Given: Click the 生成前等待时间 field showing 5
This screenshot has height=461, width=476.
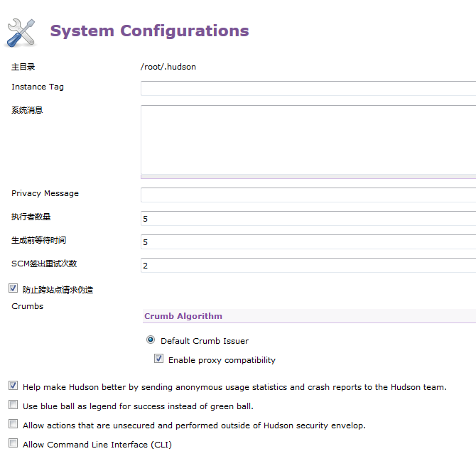Looking at the screenshot, I should pyautogui.click(x=308, y=242).
